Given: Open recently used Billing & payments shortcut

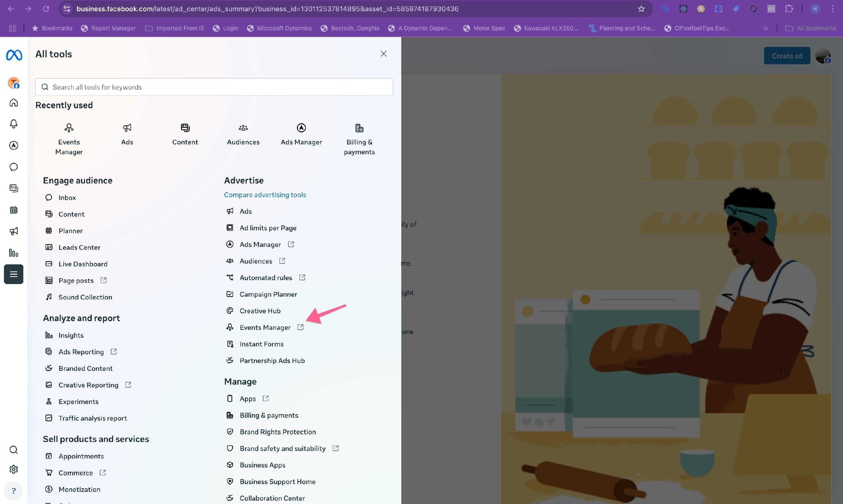Looking at the screenshot, I should tap(359, 139).
